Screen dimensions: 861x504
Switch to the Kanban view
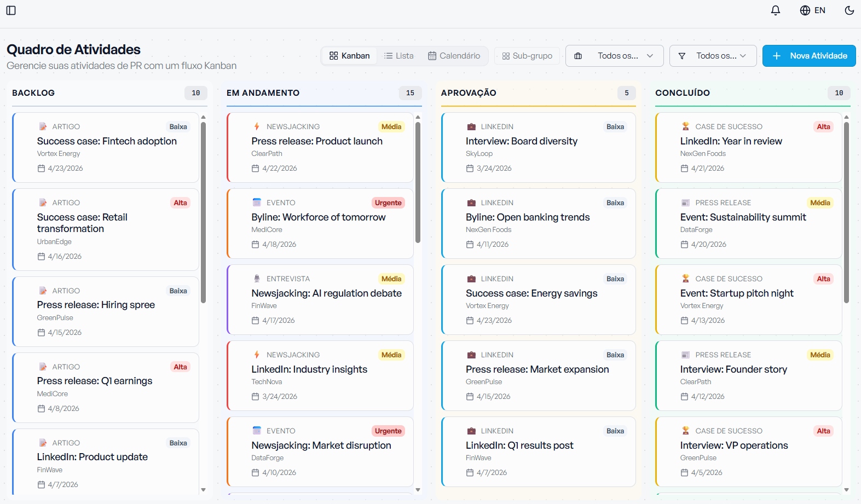(349, 56)
